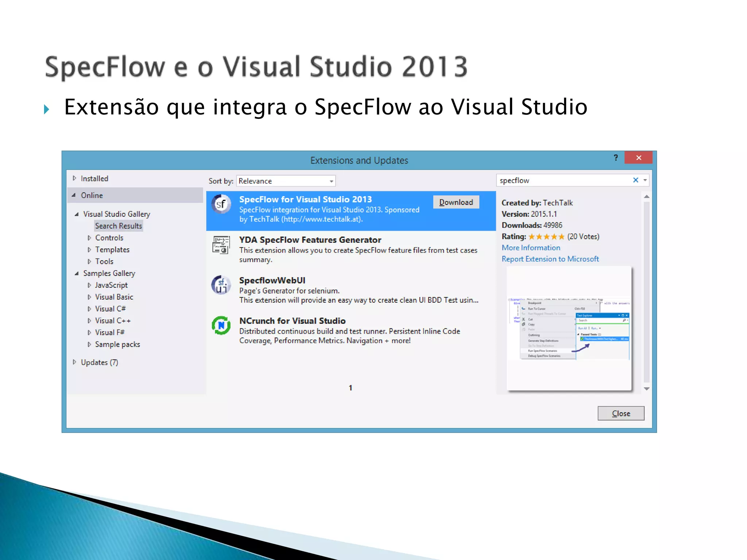Select Sample packs entry

[117, 344]
